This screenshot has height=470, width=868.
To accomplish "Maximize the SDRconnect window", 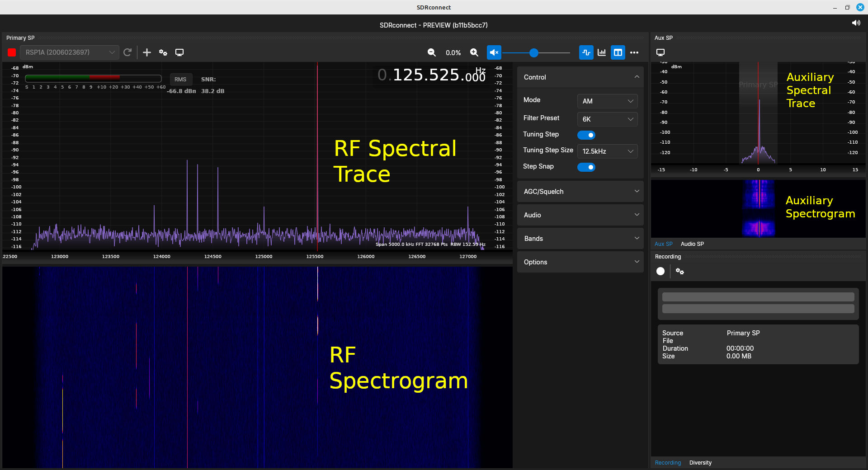I will (x=847, y=7).
